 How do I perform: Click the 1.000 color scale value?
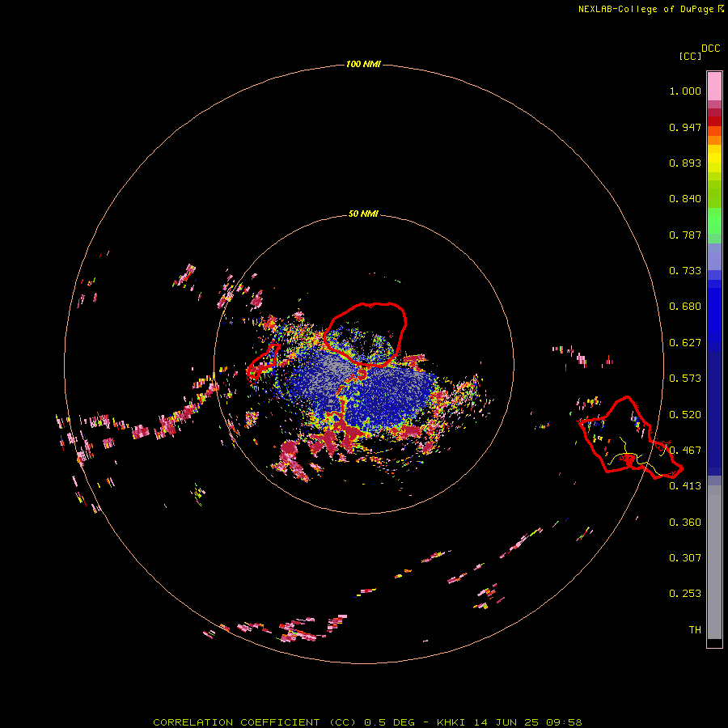click(685, 91)
